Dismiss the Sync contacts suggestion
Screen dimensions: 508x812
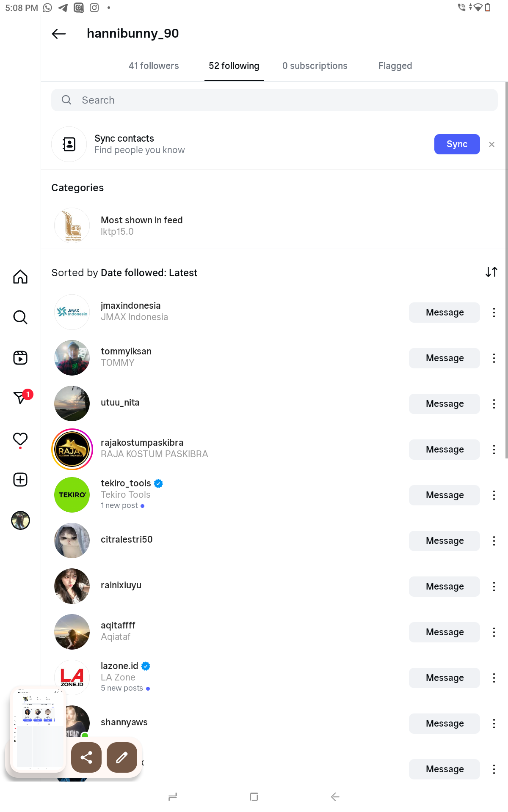pos(491,145)
